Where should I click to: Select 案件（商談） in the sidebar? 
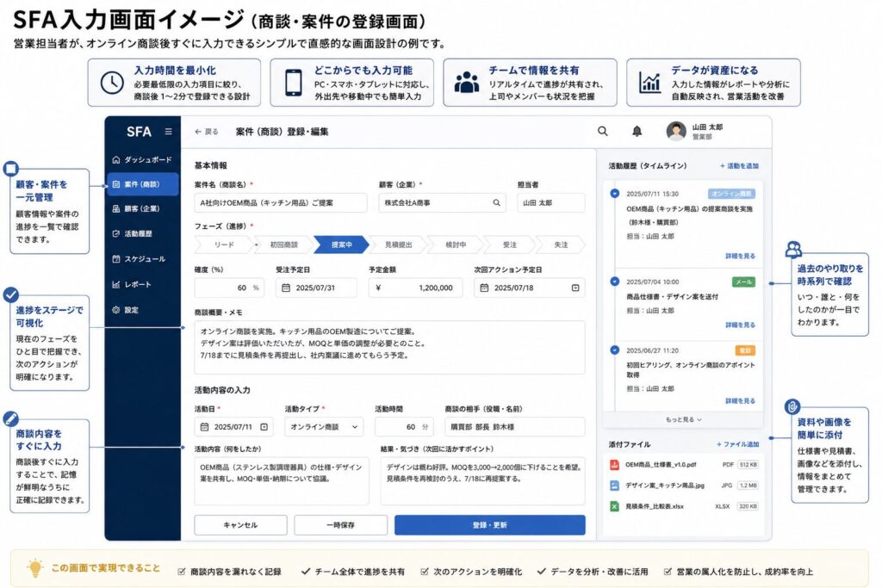point(142,184)
